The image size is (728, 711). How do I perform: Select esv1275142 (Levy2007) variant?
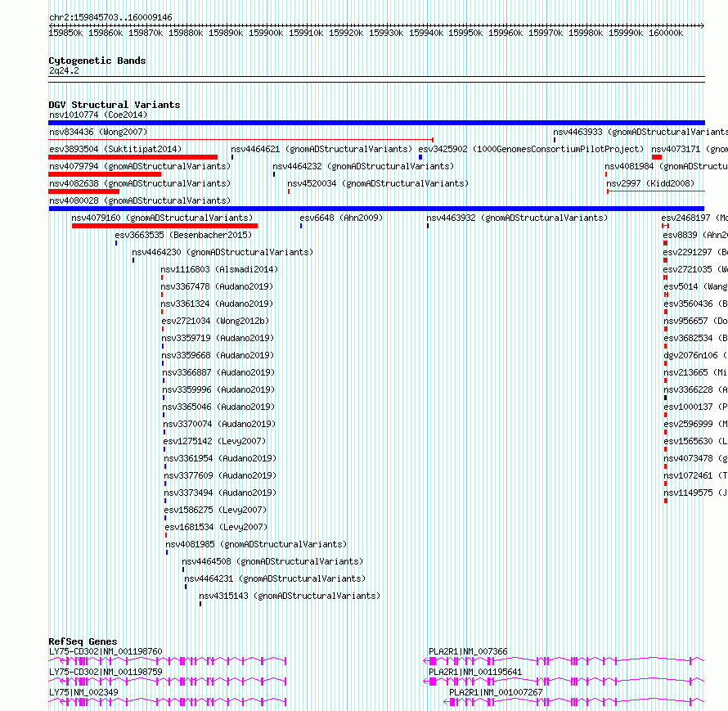coord(214,441)
